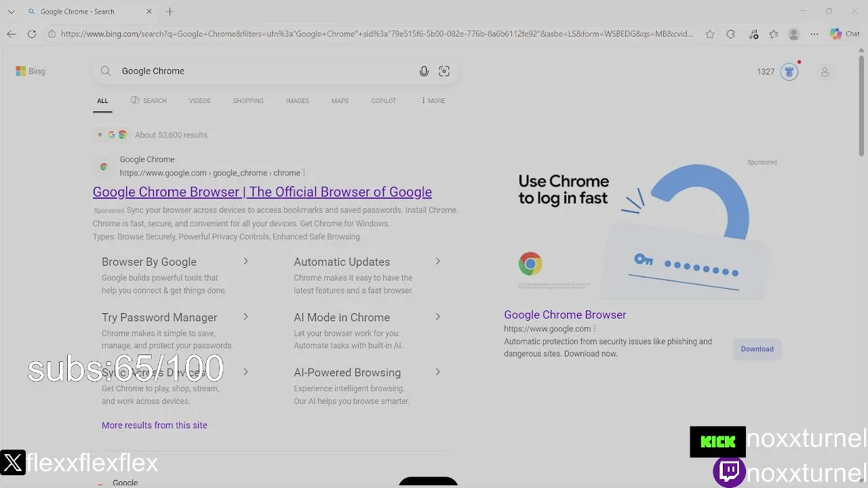Click the google.com chrome URL breadcrumb

click(210, 173)
